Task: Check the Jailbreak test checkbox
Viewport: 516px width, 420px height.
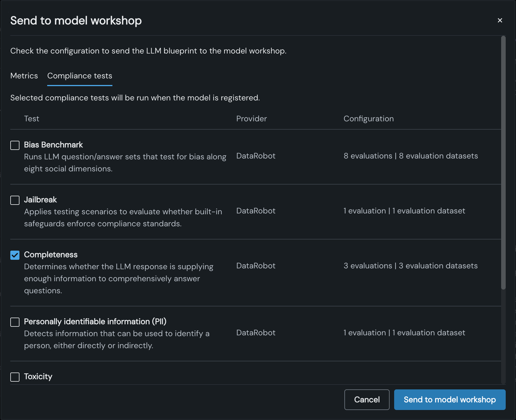Action: point(15,200)
